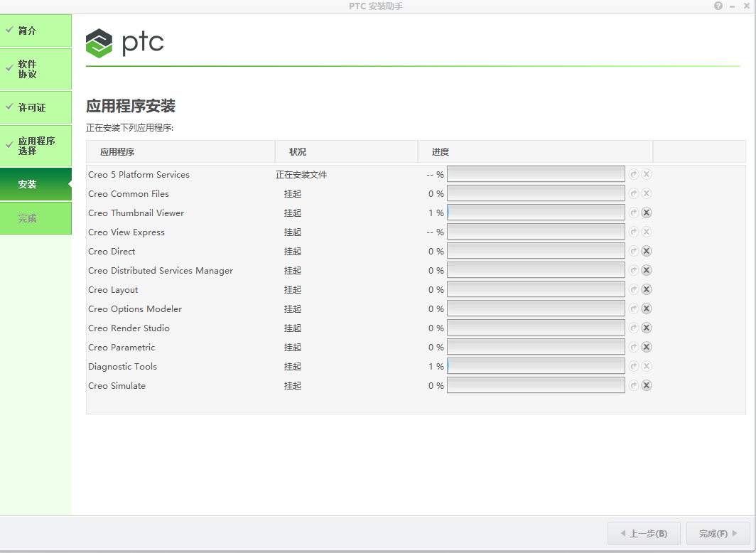This screenshot has width=756, height=553.
Task: Click the PTC logo
Action: point(125,43)
